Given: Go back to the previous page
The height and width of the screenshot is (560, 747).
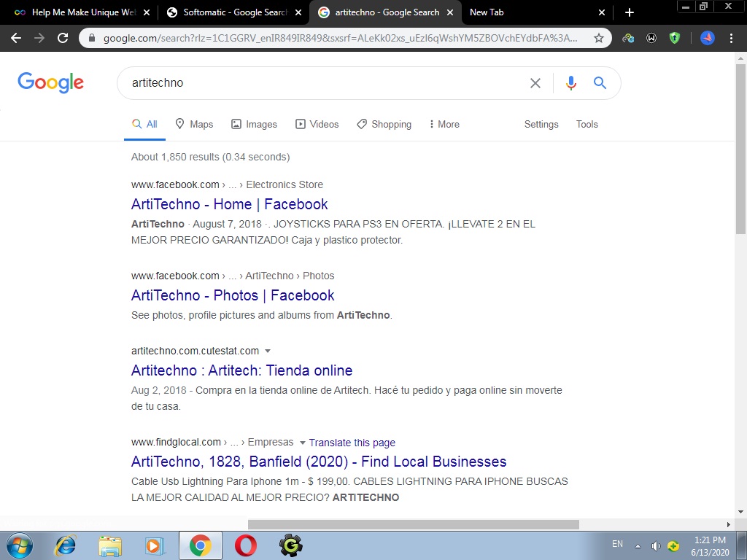Looking at the screenshot, I should tap(16, 38).
